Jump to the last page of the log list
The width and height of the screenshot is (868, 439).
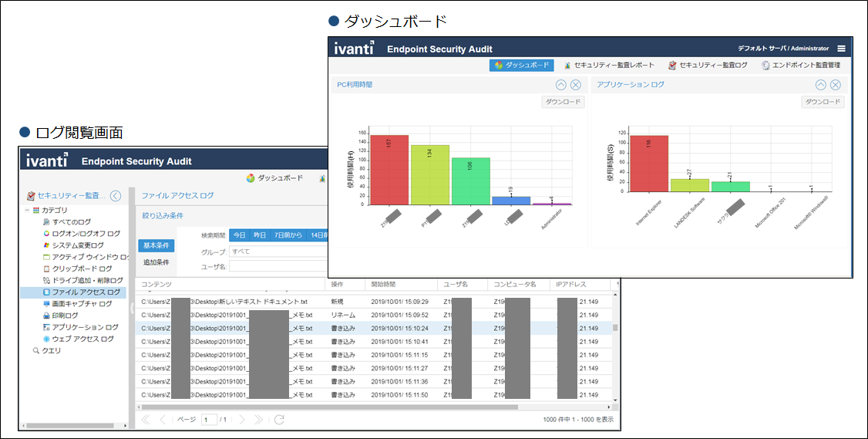pos(258,420)
